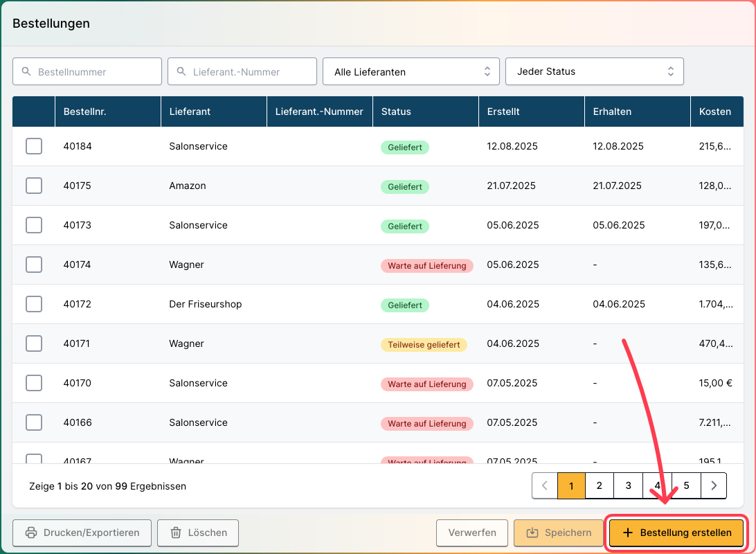Select the checkbox for order 40170
The height and width of the screenshot is (554, 756).
click(x=34, y=384)
